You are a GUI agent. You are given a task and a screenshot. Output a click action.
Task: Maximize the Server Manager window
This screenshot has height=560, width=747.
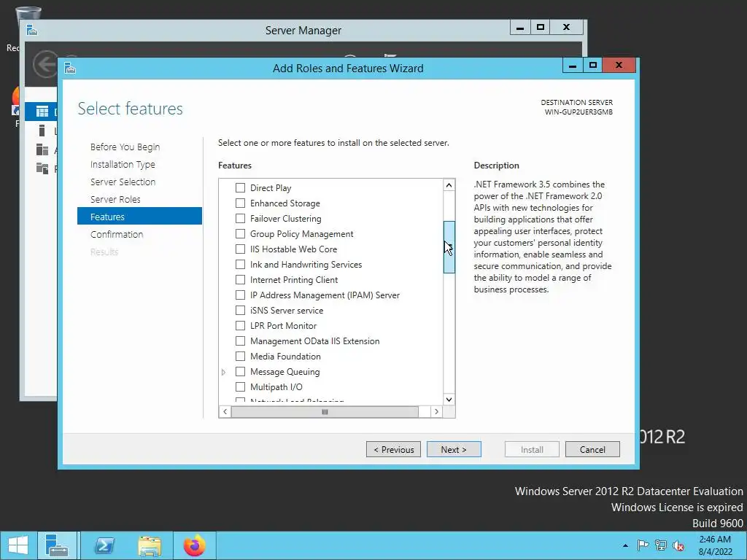tap(541, 27)
